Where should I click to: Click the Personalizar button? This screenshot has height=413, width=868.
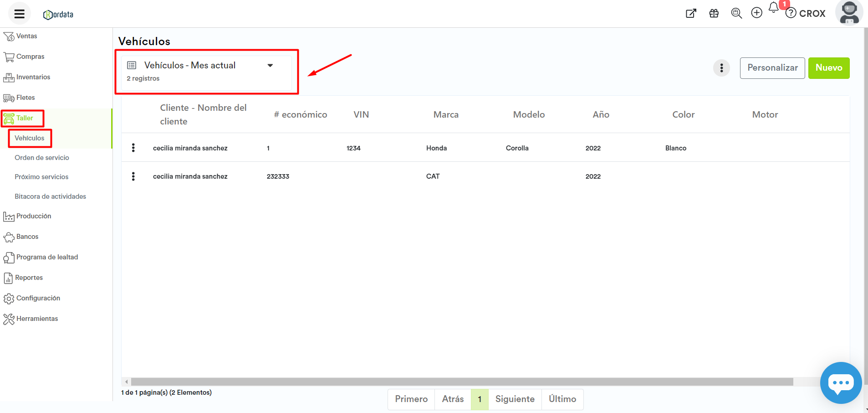pos(772,68)
